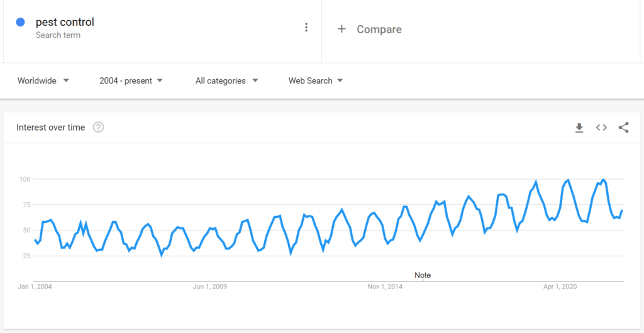Click the Compare text to add term

point(379,30)
